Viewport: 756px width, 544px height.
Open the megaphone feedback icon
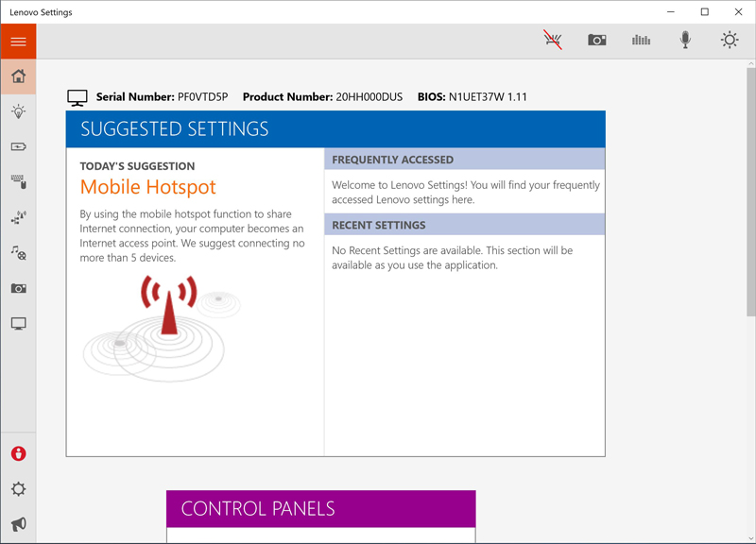18,524
